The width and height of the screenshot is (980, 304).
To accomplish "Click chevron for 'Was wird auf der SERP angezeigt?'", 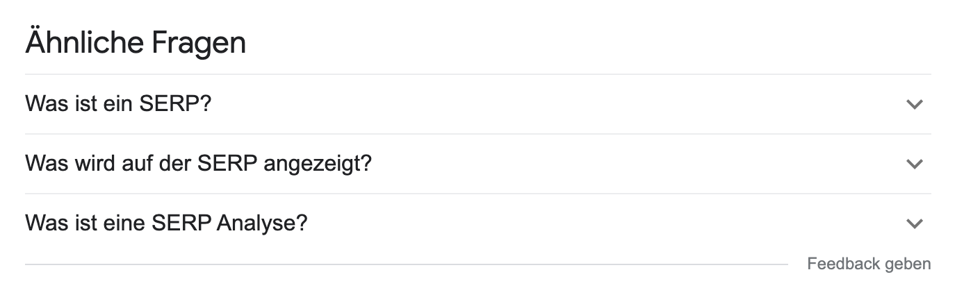I will click(914, 164).
